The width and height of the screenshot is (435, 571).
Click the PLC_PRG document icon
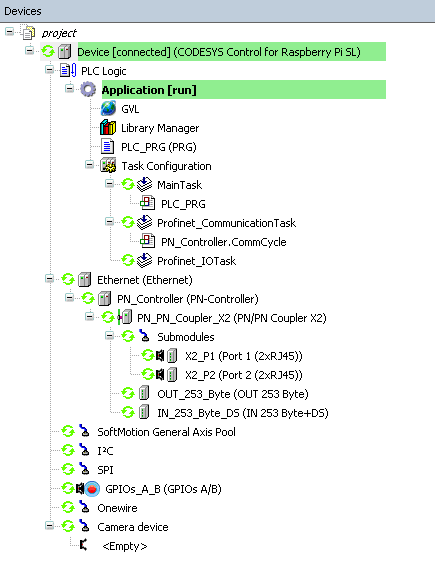pos(107,146)
